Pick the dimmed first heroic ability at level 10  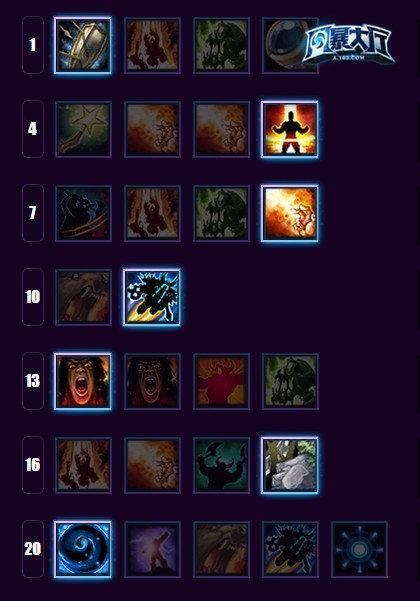pyautogui.click(x=84, y=297)
